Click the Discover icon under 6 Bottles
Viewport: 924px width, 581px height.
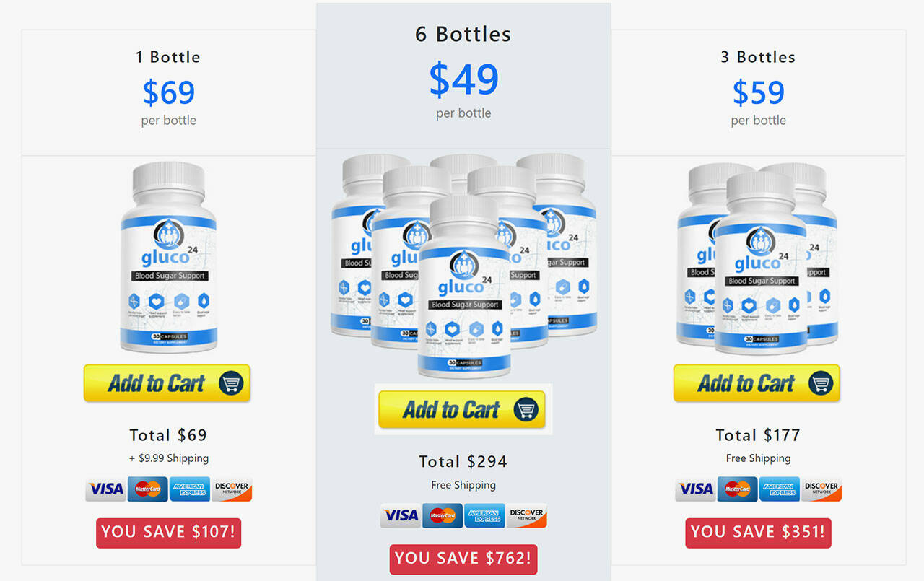pyautogui.click(x=526, y=515)
